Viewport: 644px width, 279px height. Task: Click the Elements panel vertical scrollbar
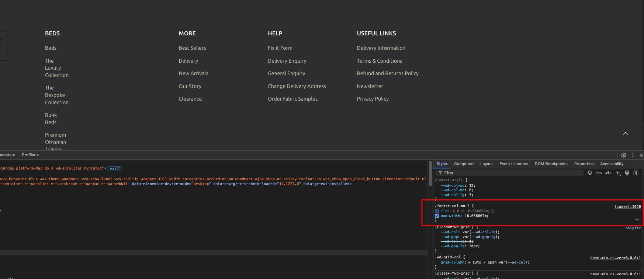[x=430, y=174]
